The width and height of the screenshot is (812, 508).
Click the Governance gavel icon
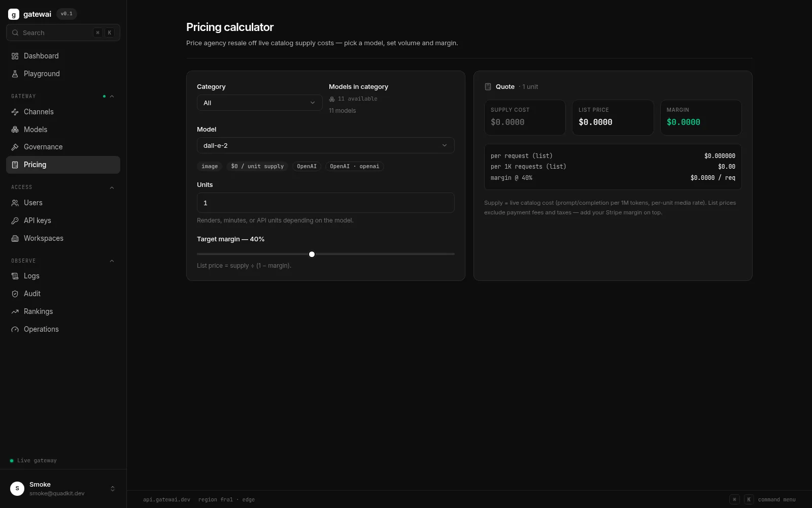[x=15, y=147]
